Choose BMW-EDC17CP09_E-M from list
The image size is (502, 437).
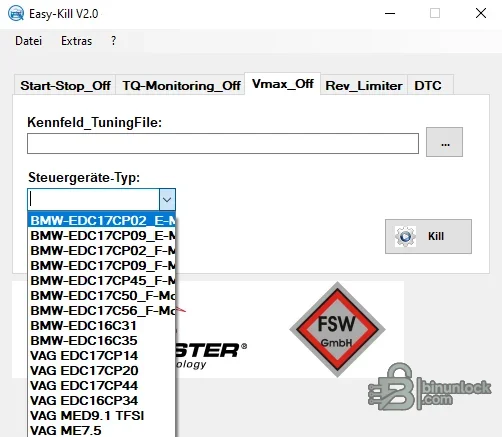pos(102,236)
